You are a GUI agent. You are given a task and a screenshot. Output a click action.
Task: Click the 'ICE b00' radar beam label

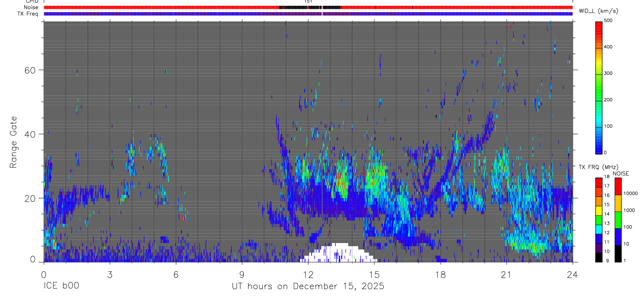click(61, 287)
